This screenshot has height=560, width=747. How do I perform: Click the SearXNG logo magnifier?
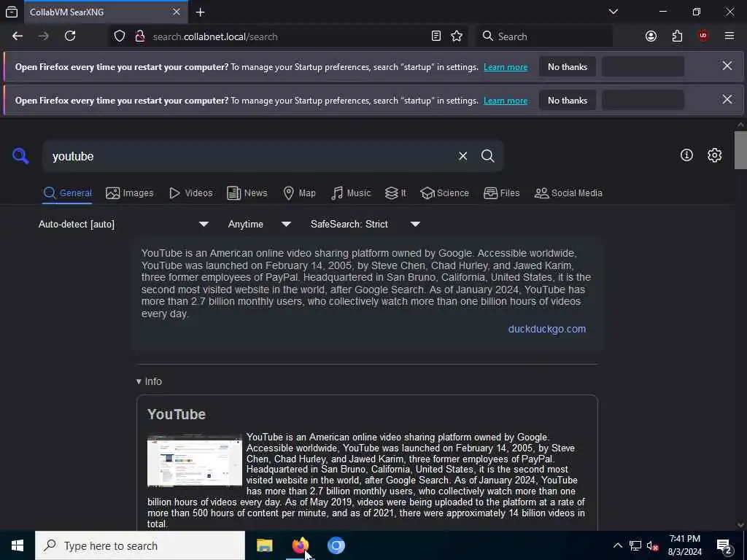[x=20, y=156]
